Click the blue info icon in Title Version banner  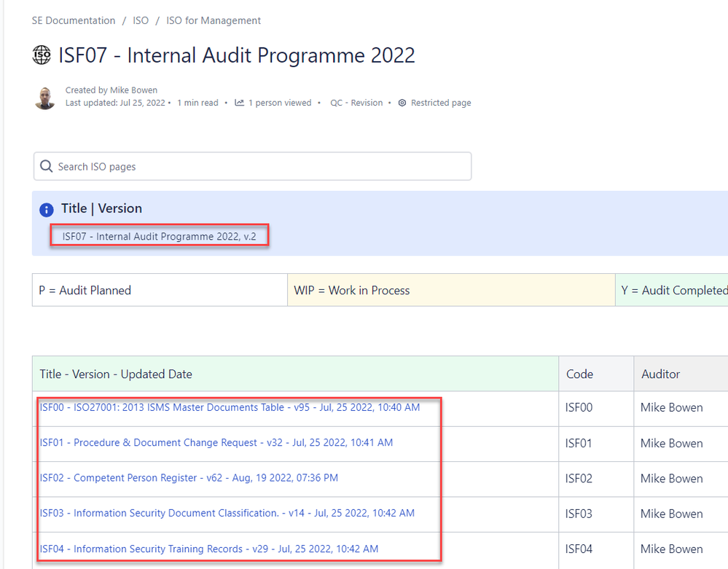coord(46,209)
